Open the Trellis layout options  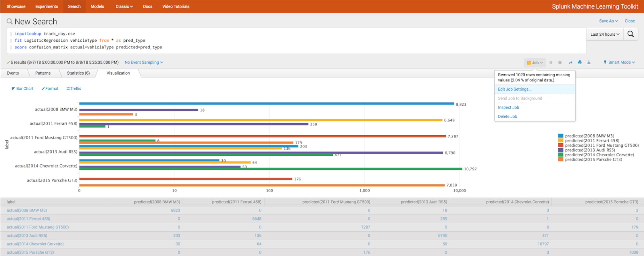(x=73, y=88)
